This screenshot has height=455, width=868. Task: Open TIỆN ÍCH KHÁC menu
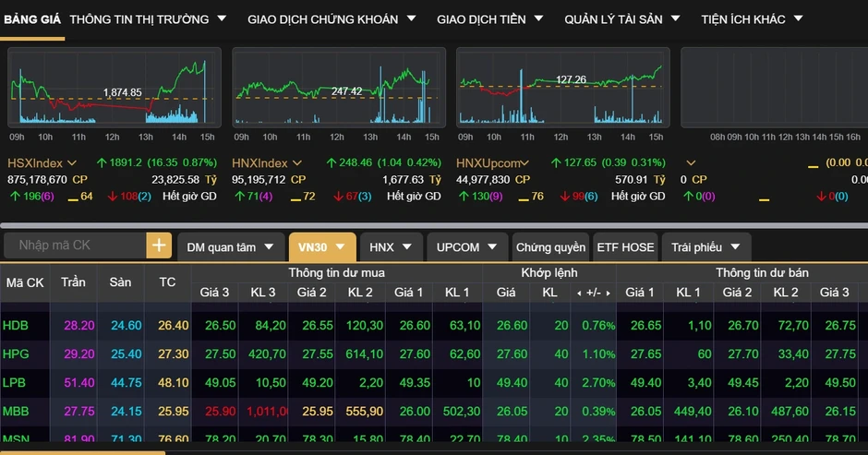pos(752,19)
